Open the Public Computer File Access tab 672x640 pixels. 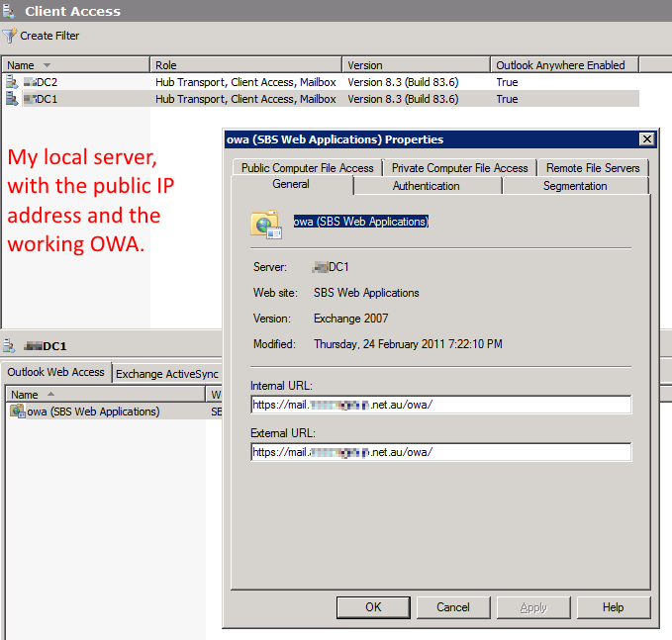(307, 168)
